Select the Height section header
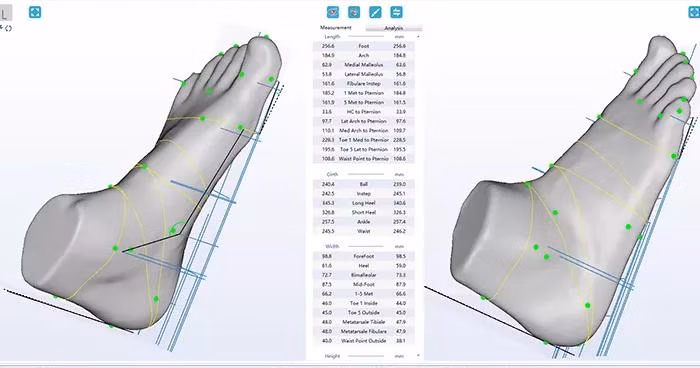Image resolution: width=700 pixels, height=368 pixels. (333, 356)
